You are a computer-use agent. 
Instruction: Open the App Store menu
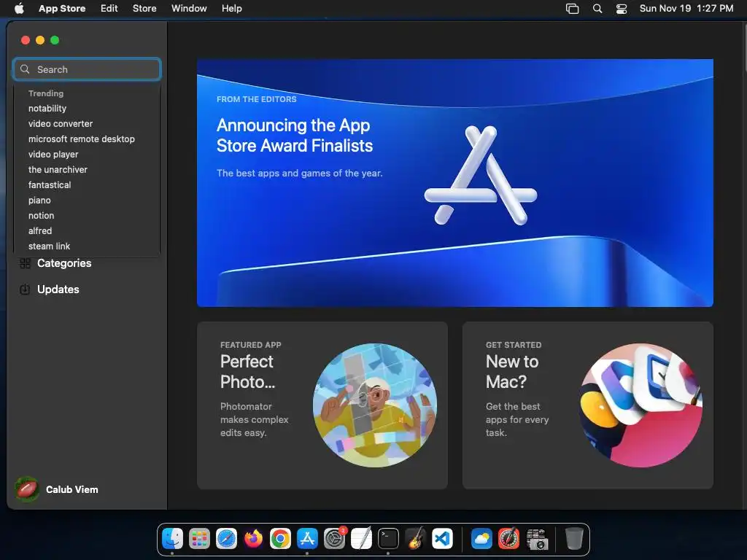point(62,8)
